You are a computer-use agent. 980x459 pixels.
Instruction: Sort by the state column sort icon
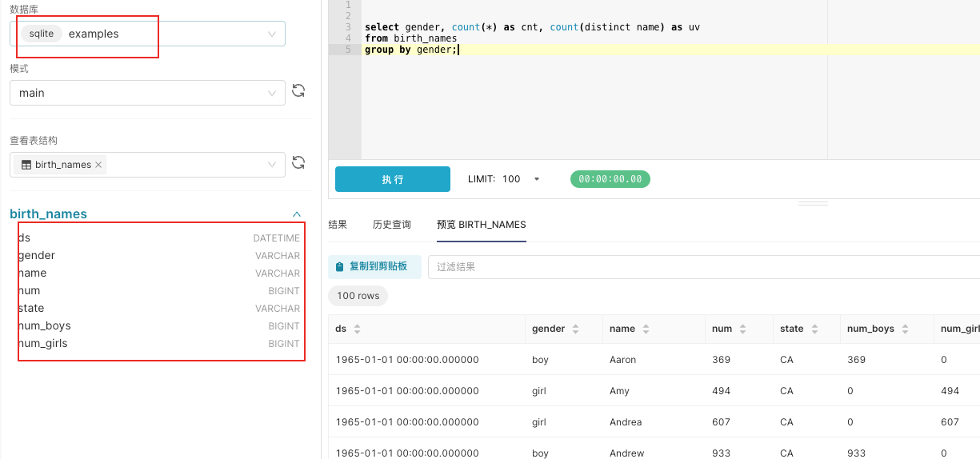tap(814, 329)
